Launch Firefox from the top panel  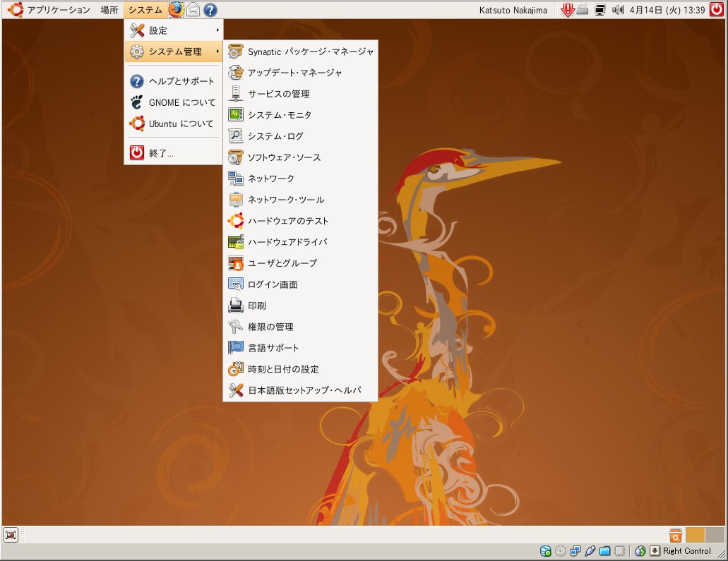coord(176,10)
